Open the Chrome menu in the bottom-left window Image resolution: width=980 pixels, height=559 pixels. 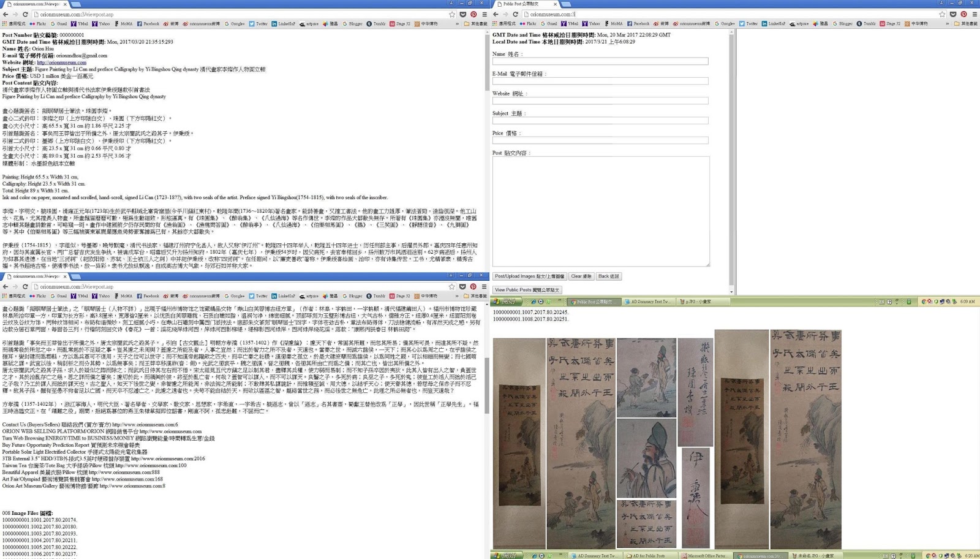(x=484, y=286)
